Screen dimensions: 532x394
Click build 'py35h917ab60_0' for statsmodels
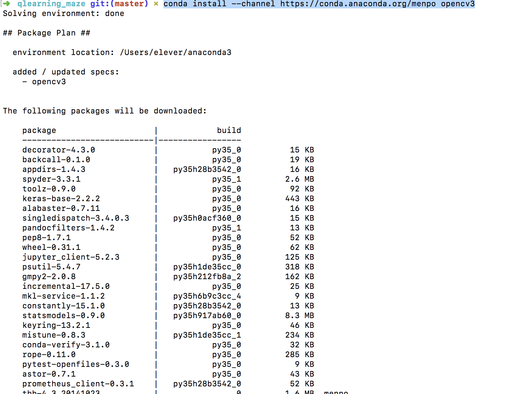pyautogui.click(x=207, y=316)
